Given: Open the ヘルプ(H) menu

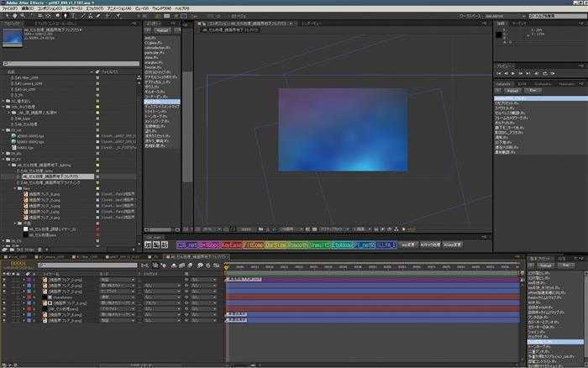Looking at the screenshot, I should [182, 8].
